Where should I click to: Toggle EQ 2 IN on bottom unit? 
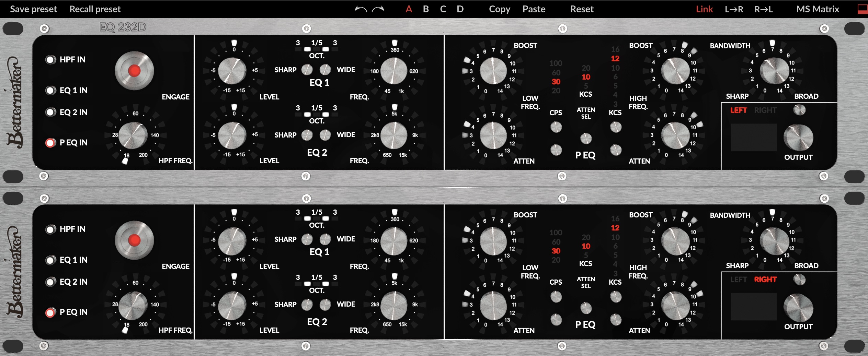point(50,282)
